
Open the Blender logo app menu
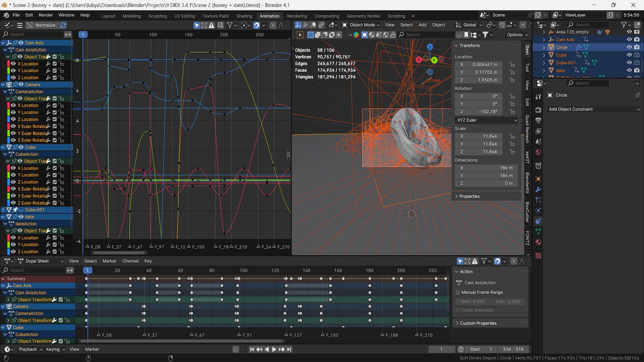click(x=6, y=15)
